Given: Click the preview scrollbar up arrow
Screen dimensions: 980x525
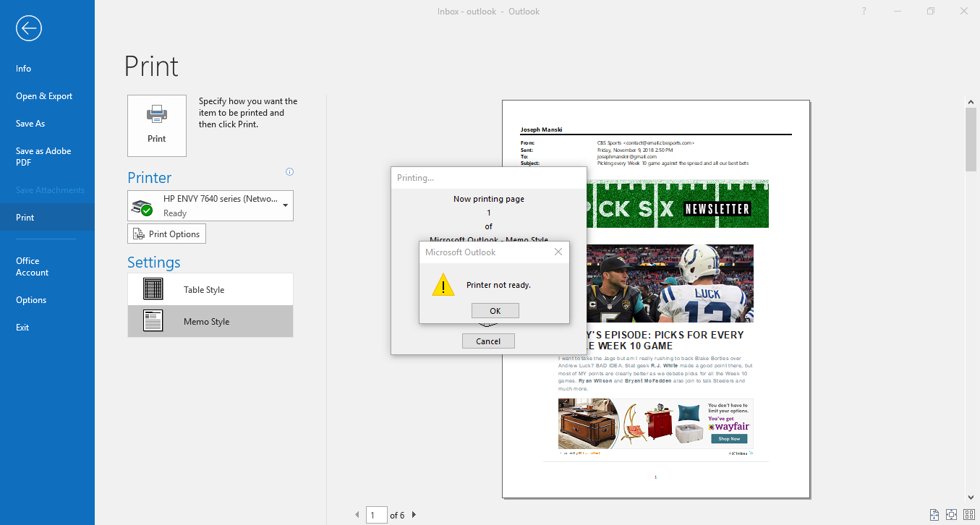Looking at the screenshot, I should [x=971, y=102].
